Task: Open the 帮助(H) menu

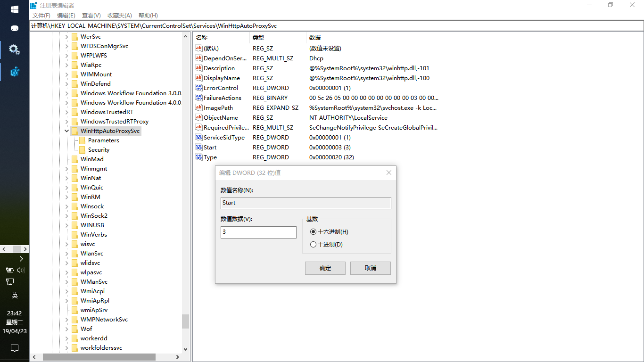Action: [x=148, y=16]
